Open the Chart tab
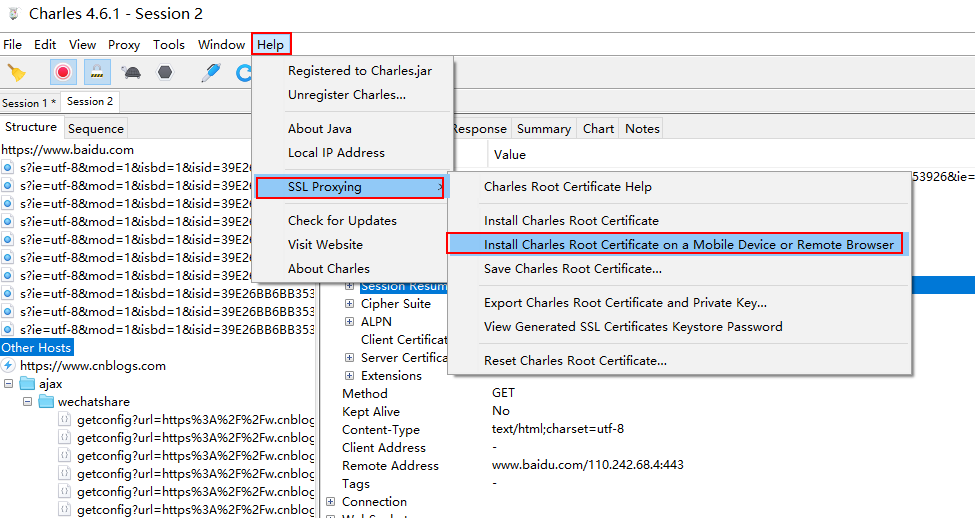975x518 pixels. [598, 129]
